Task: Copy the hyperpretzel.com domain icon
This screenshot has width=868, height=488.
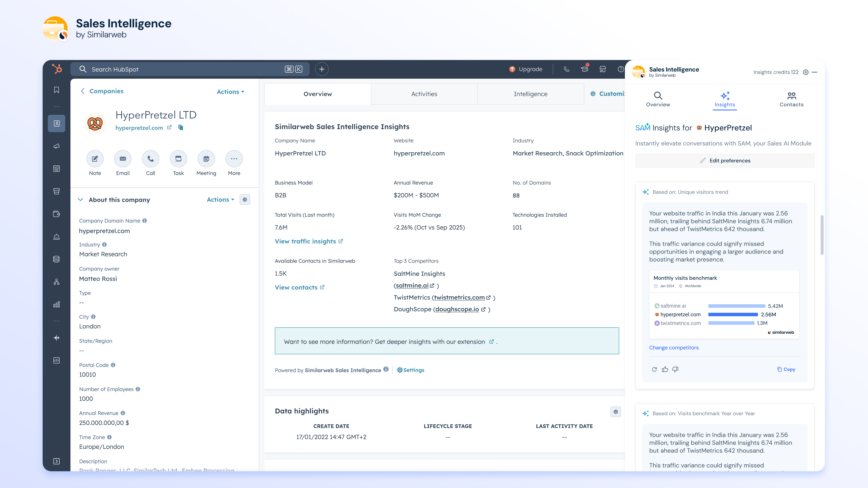Action: [181, 127]
